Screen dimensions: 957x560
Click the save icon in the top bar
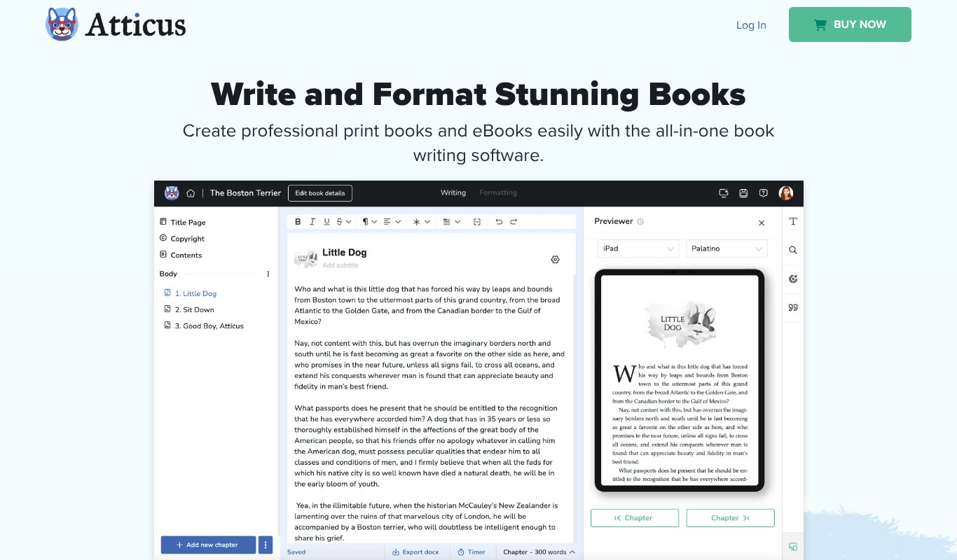(743, 193)
